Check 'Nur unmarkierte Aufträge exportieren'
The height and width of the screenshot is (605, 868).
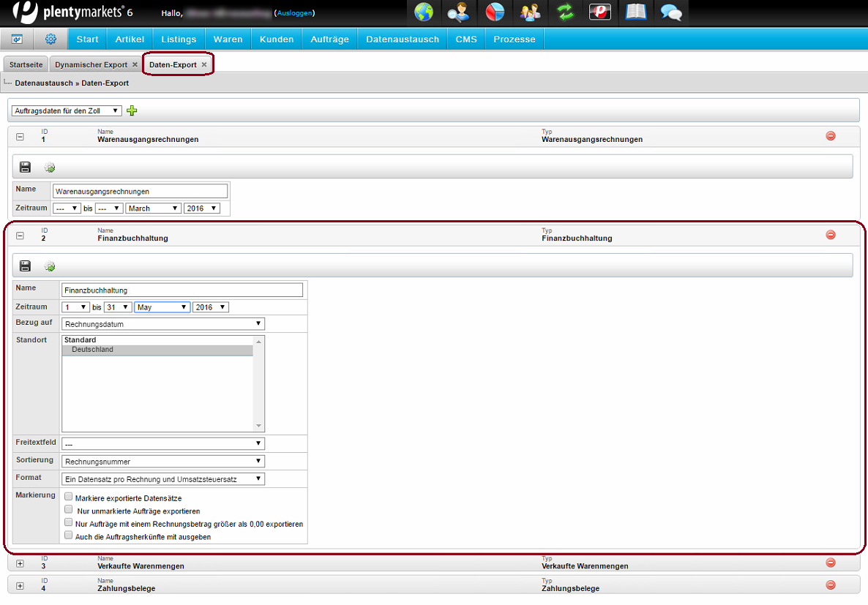[x=69, y=510]
